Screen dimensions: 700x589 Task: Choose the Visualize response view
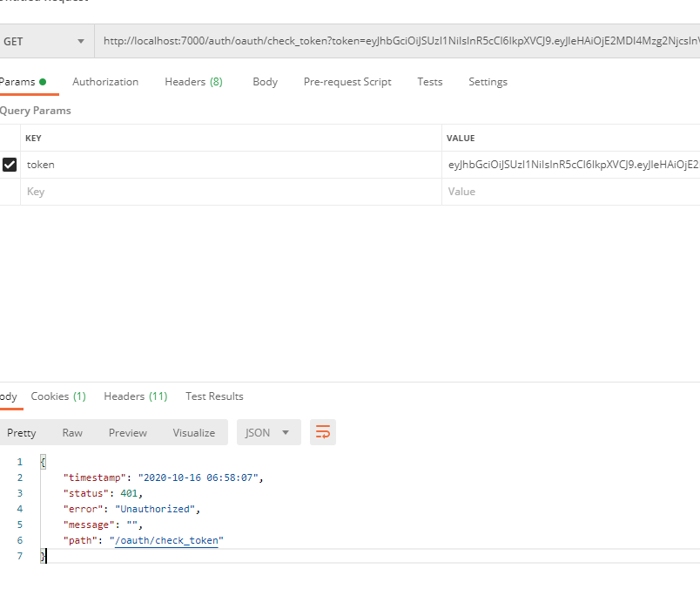point(193,433)
